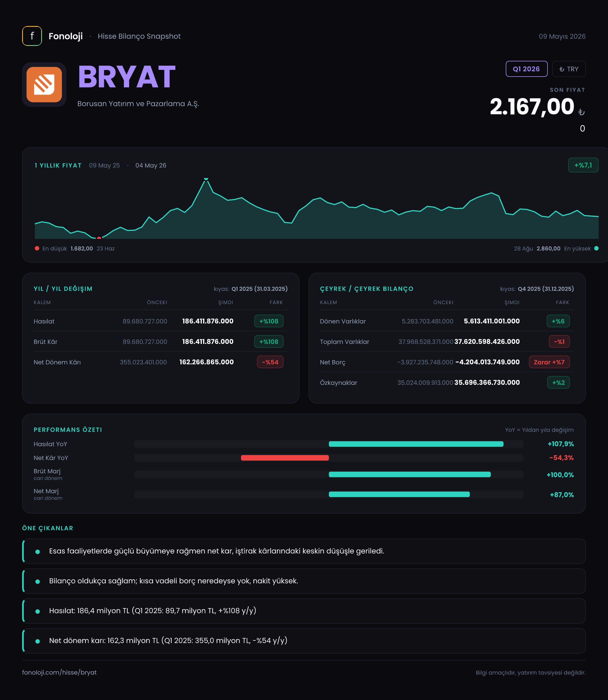
Task: Click the '09 Mayıs 2026' date
Action: 562,36
